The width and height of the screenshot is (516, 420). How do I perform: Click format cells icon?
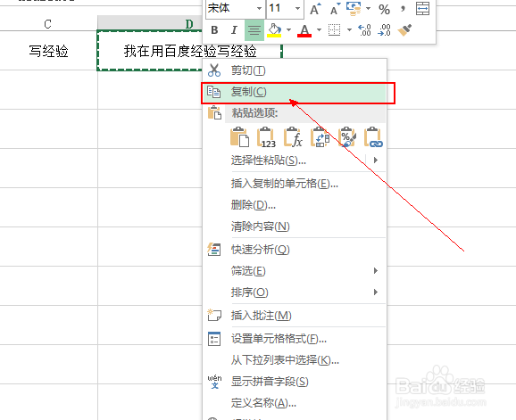click(214, 339)
